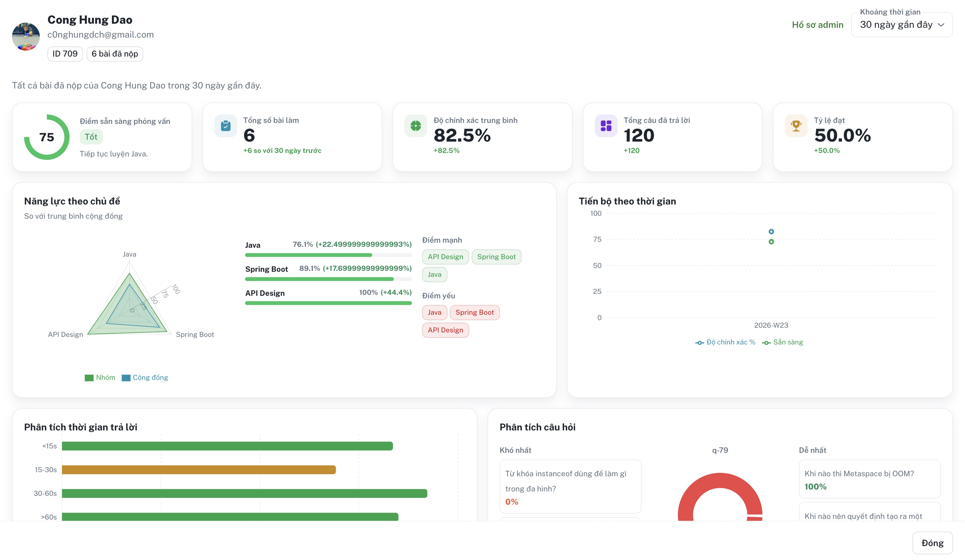Click the green target accuracy icon

pyautogui.click(x=415, y=125)
